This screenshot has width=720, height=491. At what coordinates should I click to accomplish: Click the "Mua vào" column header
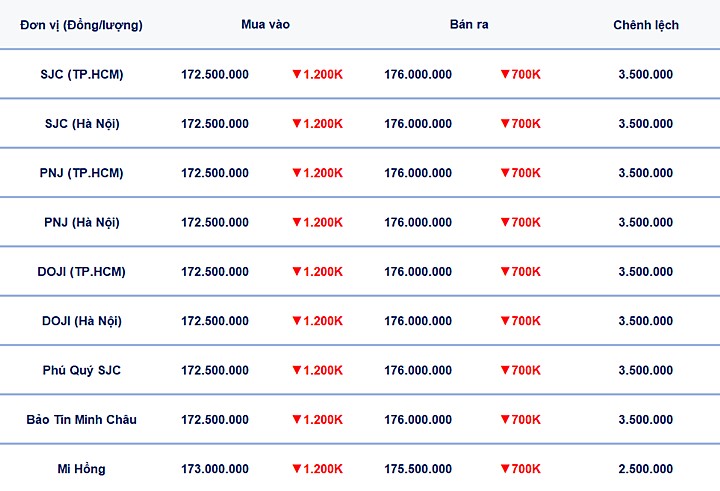tap(265, 24)
